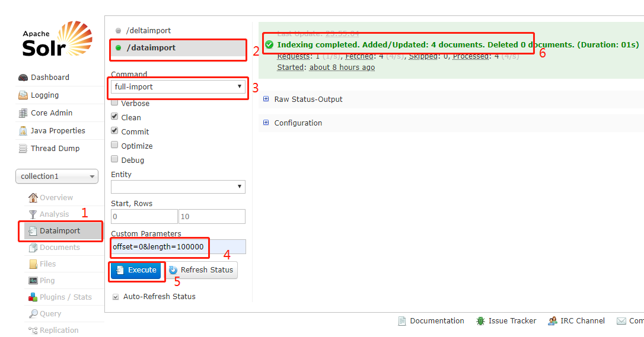Uncheck the Commit checkbox
The height and width of the screenshot is (337, 644).
click(x=114, y=131)
